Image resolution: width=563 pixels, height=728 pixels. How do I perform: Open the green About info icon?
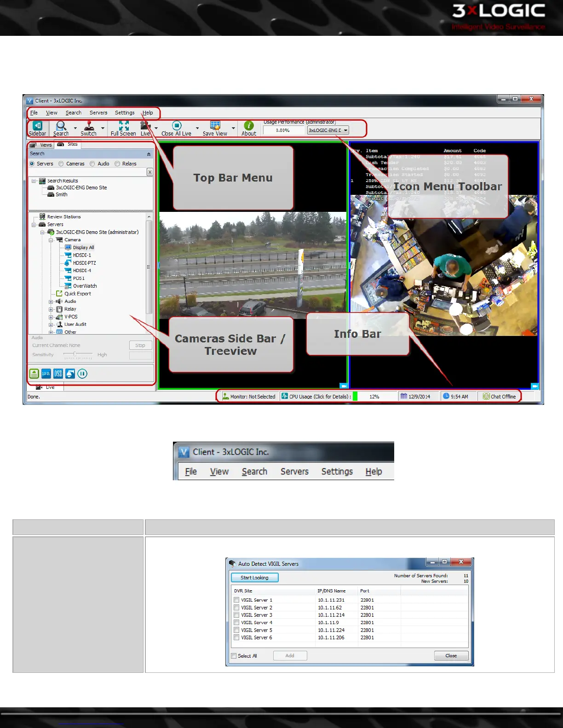(249, 125)
